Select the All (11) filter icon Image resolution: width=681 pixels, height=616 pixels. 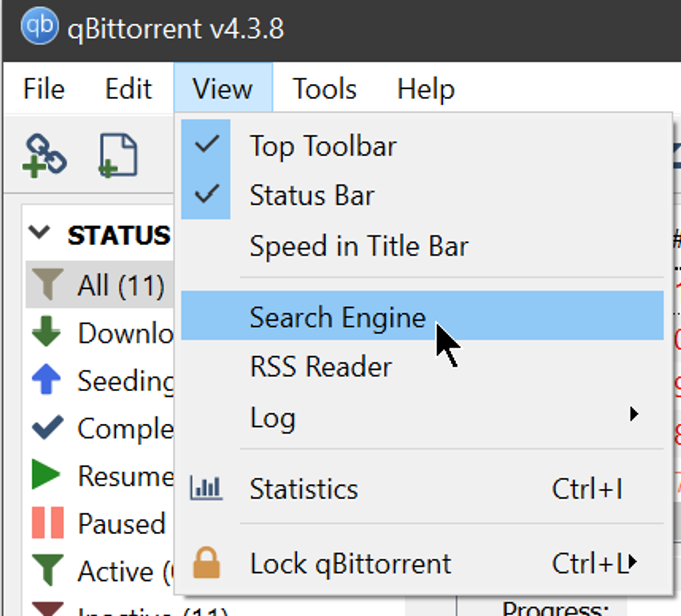coord(48,284)
